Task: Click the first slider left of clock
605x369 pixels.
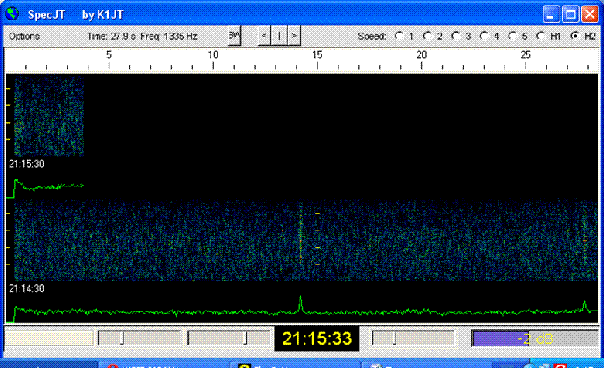Action: 140,338
